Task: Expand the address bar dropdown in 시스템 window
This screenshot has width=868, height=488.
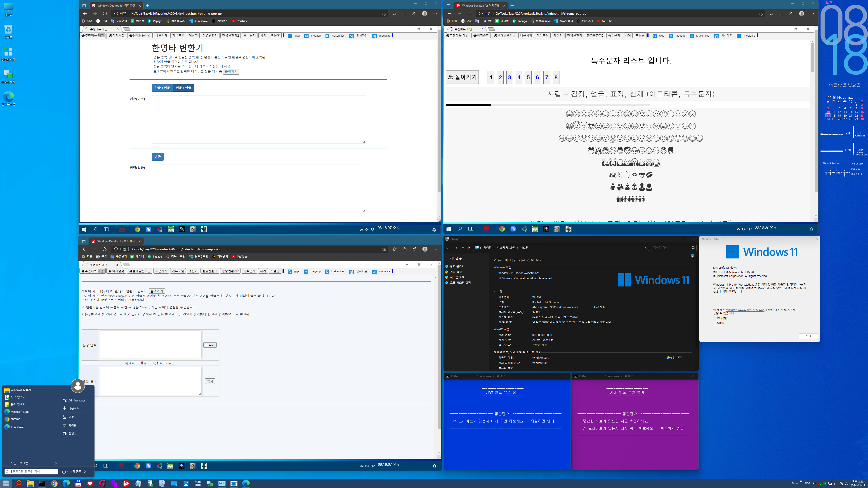Action: 638,248
